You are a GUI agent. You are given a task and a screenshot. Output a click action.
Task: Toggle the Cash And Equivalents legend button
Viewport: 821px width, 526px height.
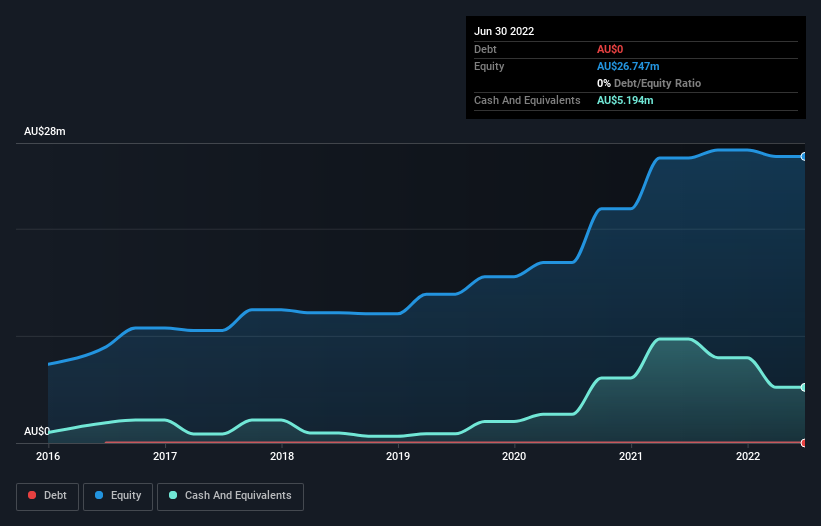pyautogui.click(x=230, y=496)
